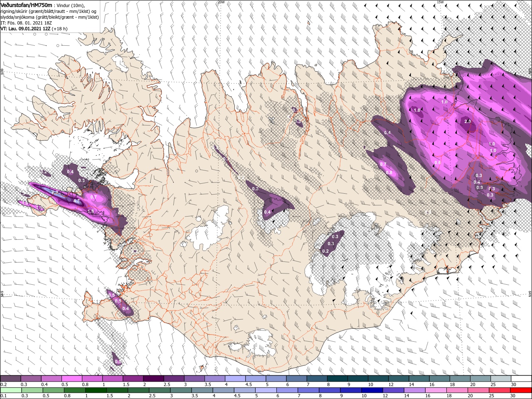Click the valid time VT: Lau. 09.01.2021 12Z

click(x=25, y=29)
